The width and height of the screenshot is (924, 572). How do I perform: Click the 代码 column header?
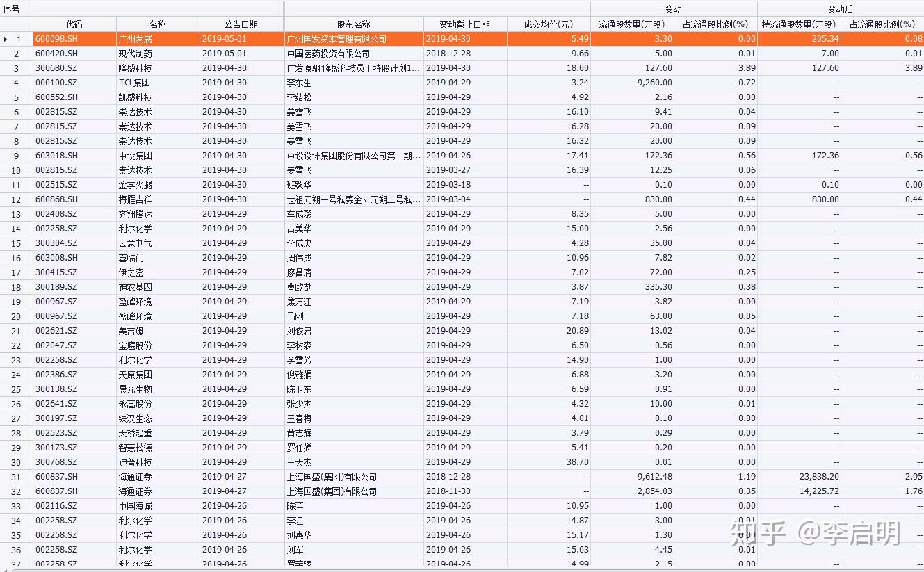[x=74, y=24]
